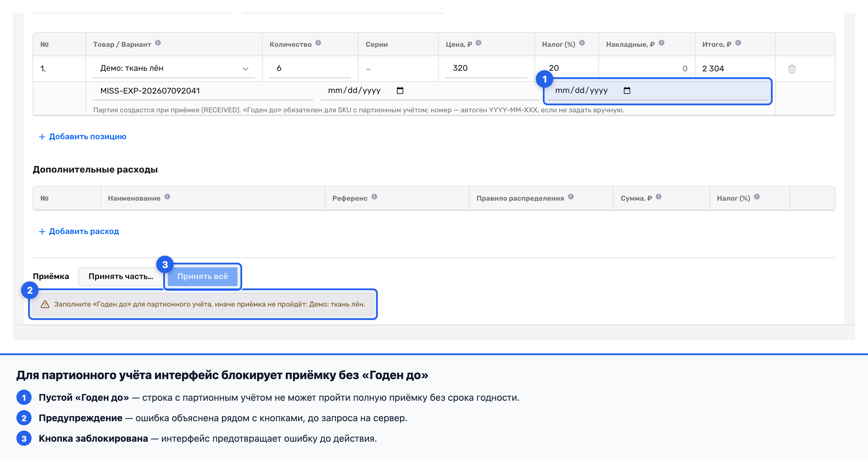Viewport: 868px width, 461px height.
Task: Click hint text Партия создастся при приёмке
Action: (x=359, y=110)
